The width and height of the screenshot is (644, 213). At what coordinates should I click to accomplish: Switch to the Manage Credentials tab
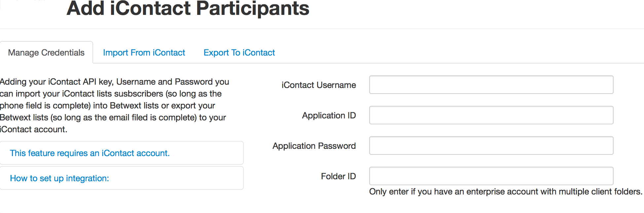tap(46, 53)
